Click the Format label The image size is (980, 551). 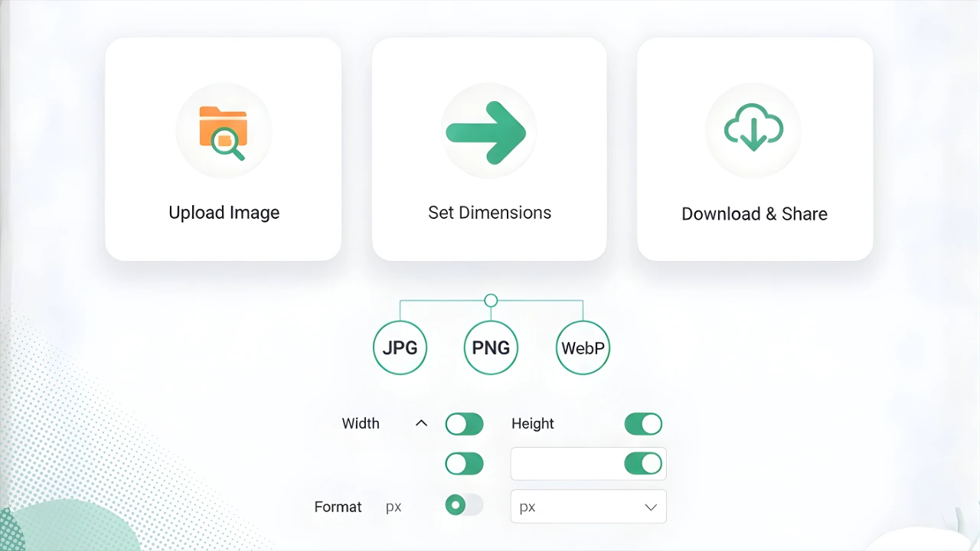coord(338,507)
